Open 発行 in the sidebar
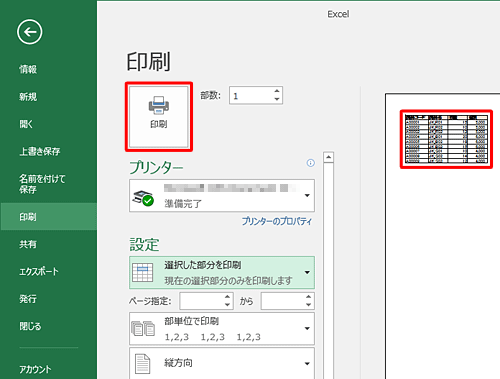The width and height of the screenshot is (500, 379). pyautogui.click(x=28, y=299)
